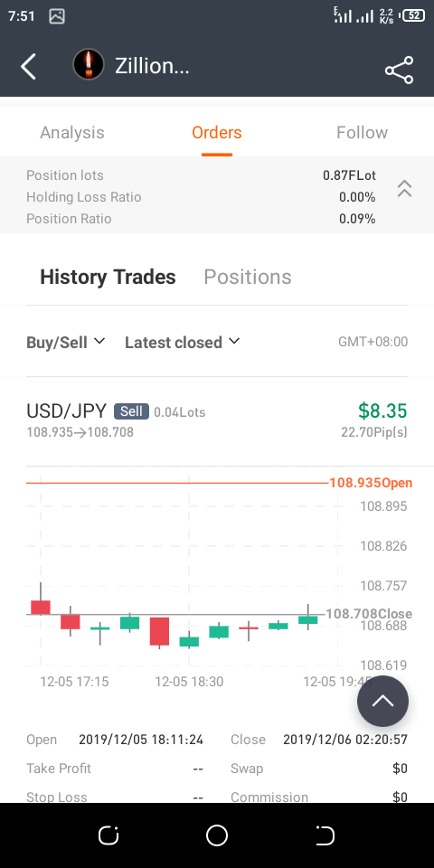Tap the blue Sell badge
This screenshot has width=434, height=868.
[x=131, y=411]
